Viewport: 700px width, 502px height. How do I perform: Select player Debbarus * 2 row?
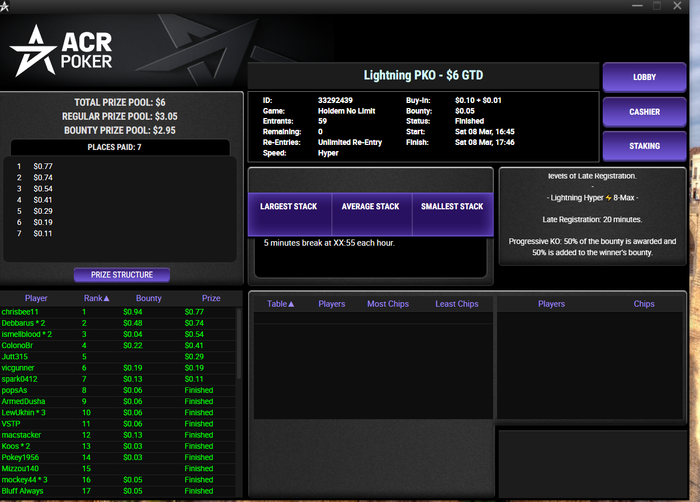[x=118, y=323]
